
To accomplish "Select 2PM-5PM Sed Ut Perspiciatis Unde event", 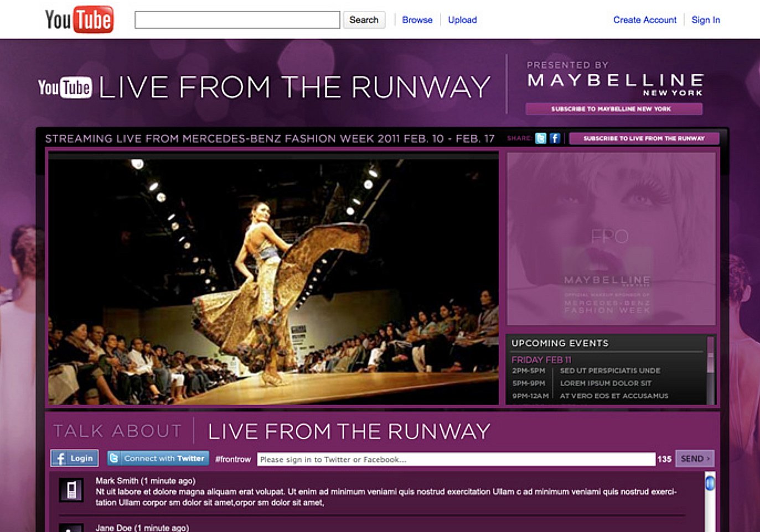I will coord(586,371).
